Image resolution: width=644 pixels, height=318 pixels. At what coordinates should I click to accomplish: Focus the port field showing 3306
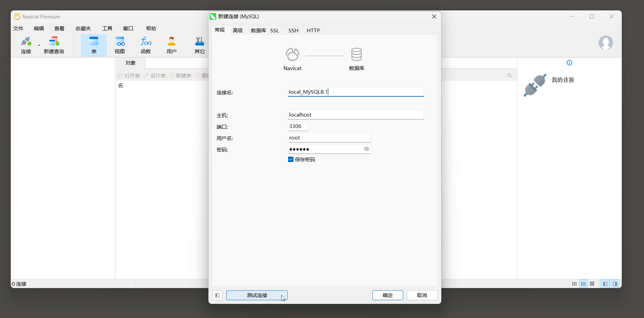298,126
